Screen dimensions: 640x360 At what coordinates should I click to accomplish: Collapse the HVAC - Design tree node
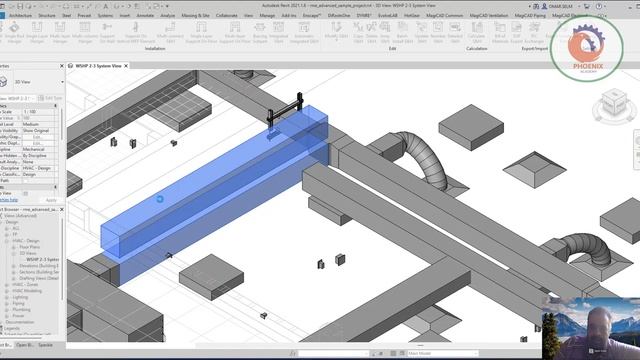[7, 241]
